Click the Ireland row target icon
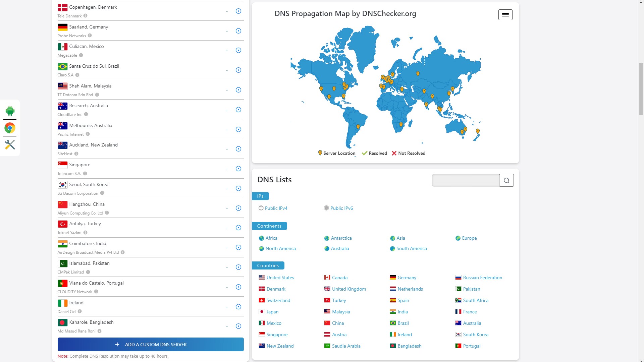Viewport: 644px width, 362px height. click(x=238, y=307)
